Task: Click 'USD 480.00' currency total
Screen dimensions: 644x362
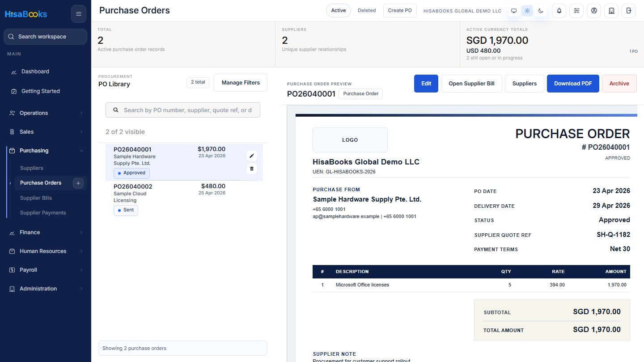Action: [x=483, y=51]
